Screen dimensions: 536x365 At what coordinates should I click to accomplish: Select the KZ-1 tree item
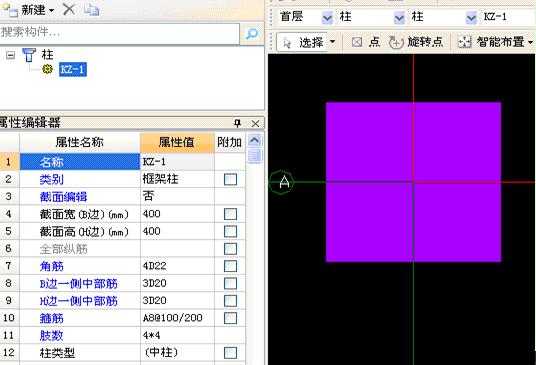click(x=72, y=69)
